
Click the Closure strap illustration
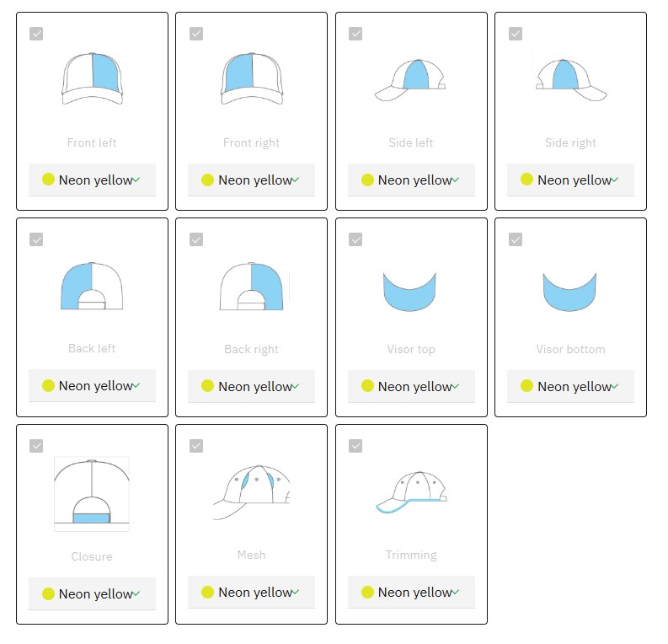click(92, 494)
